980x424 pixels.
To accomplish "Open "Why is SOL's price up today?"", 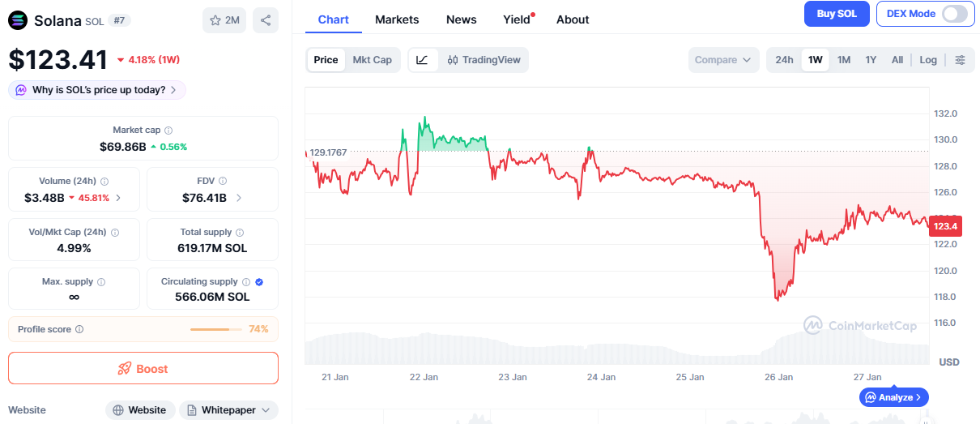I will 97,90.
